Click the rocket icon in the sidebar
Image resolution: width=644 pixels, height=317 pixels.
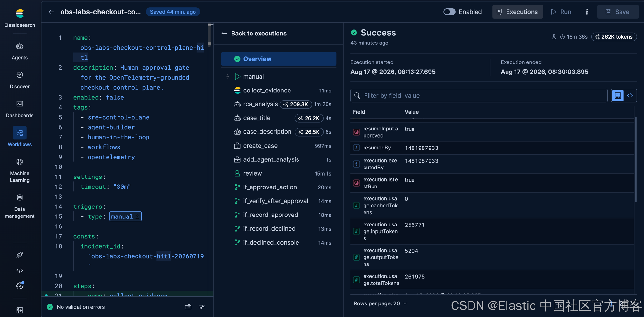click(x=20, y=255)
